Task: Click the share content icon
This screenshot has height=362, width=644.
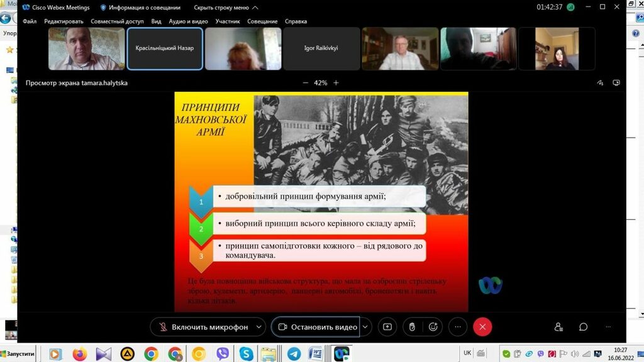Action: coord(387,327)
